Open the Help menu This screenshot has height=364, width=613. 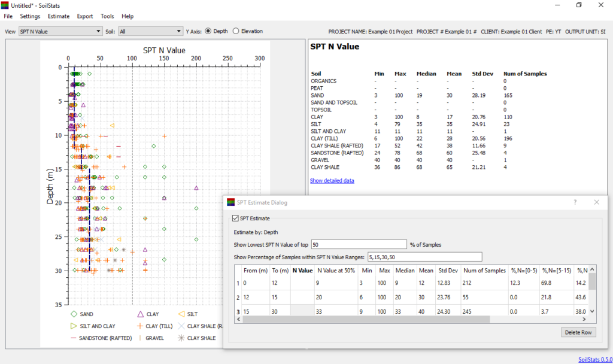128,16
